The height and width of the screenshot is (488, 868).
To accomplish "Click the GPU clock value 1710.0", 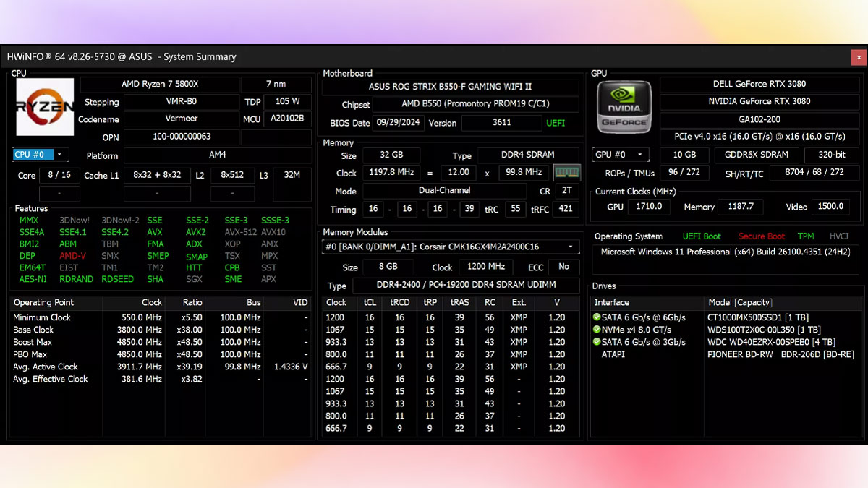I will pyautogui.click(x=649, y=207).
